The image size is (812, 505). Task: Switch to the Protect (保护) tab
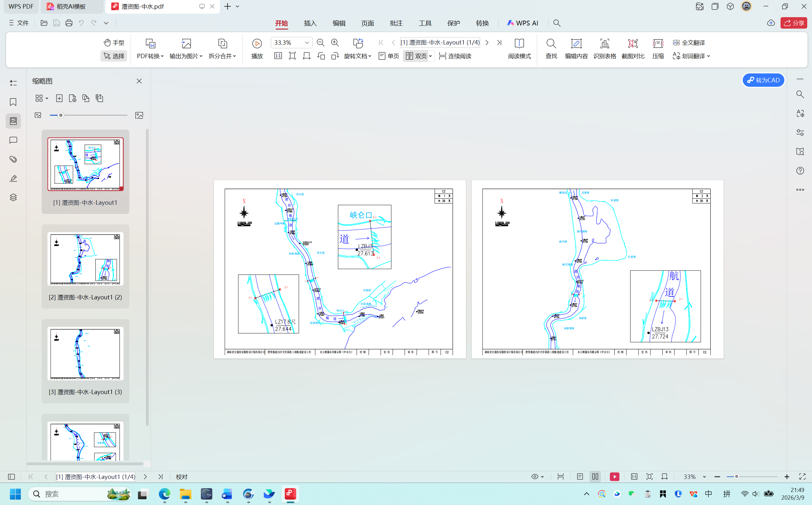pos(454,23)
